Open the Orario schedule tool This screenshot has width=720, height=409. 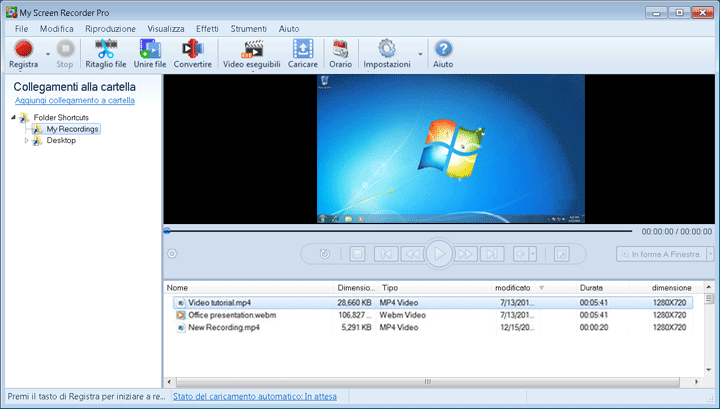(x=340, y=49)
